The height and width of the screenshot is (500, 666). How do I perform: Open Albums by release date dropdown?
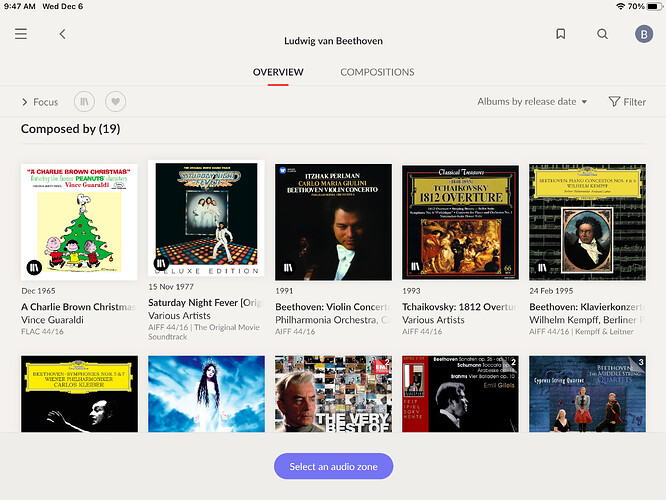[532, 102]
